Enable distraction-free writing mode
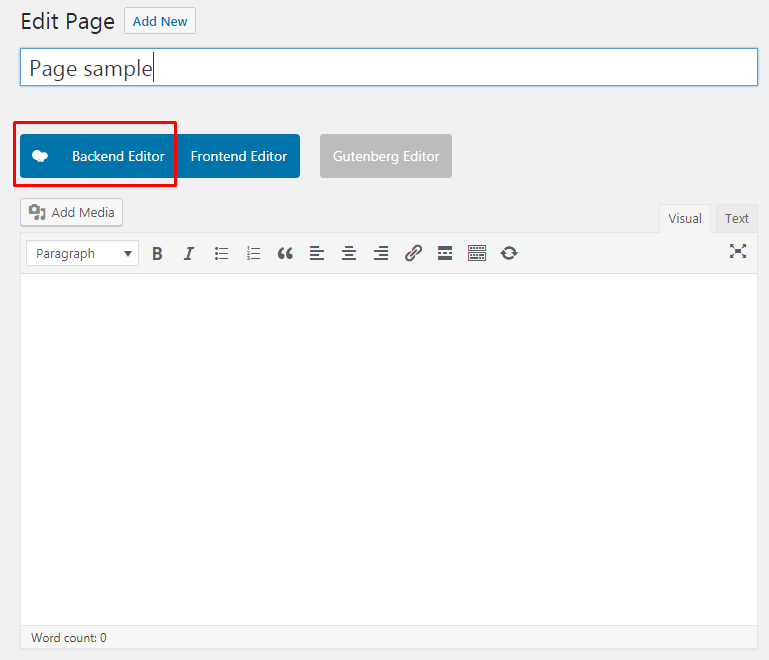The height and width of the screenshot is (660, 769). [738, 252]
